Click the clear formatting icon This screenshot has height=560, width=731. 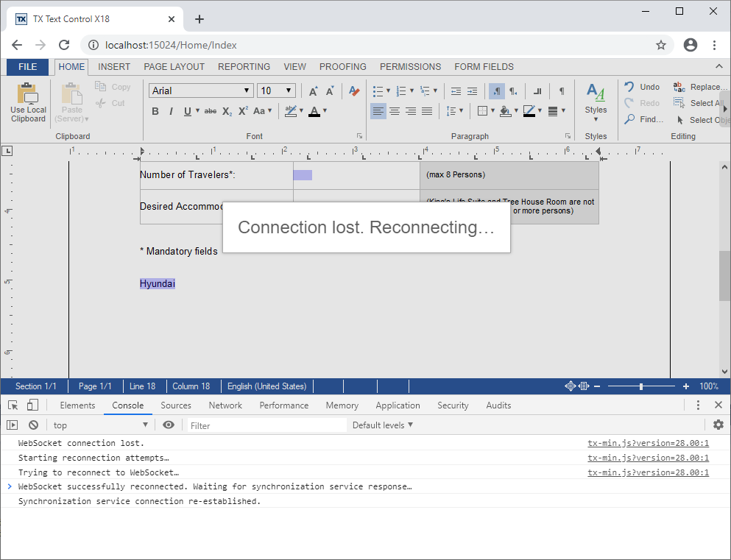[x=354, y=91]
